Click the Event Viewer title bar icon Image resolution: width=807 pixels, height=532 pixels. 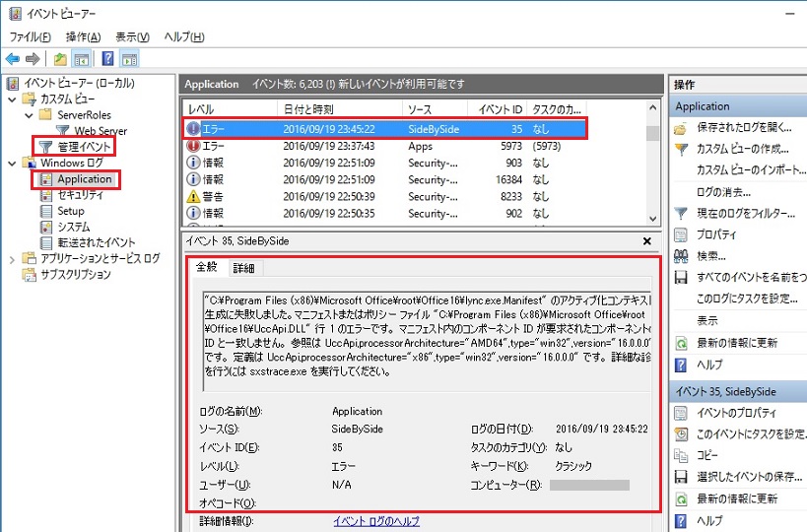point(15,14)
